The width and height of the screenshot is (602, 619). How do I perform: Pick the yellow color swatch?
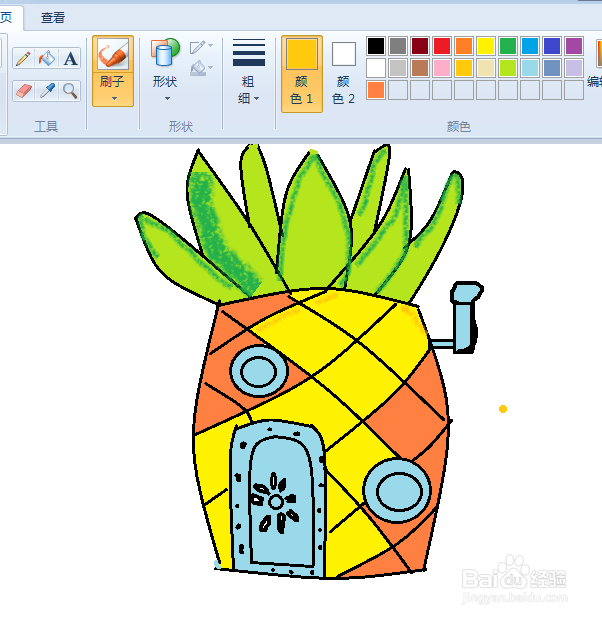[x=486, y=46]
